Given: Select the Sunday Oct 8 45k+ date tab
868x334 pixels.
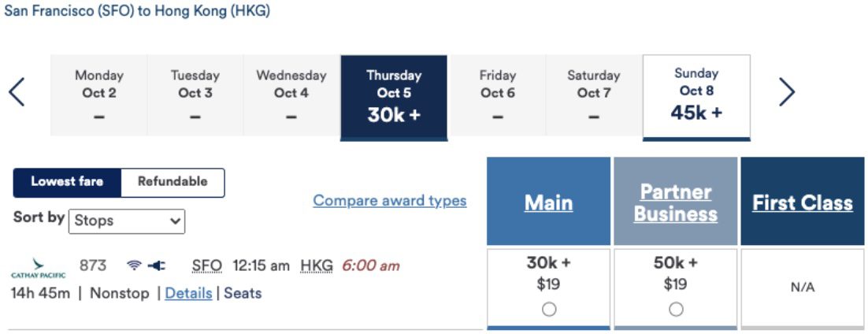Looking at the screenshot, I should (x=696, y=96).
